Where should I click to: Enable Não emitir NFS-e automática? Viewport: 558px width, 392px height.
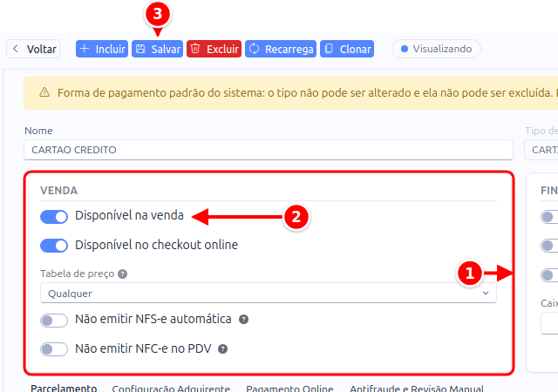(54, 321)
